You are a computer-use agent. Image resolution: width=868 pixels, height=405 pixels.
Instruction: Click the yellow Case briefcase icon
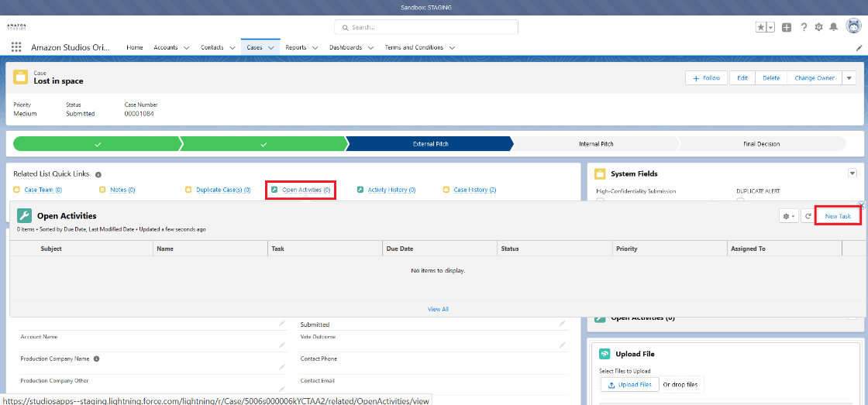[x=20, y=77]
